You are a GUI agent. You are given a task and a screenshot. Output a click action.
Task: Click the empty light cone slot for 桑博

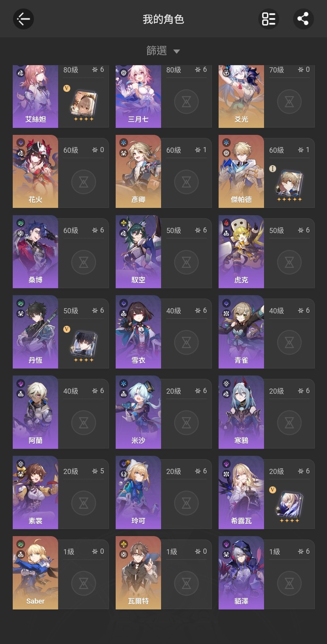coord(83,262)
